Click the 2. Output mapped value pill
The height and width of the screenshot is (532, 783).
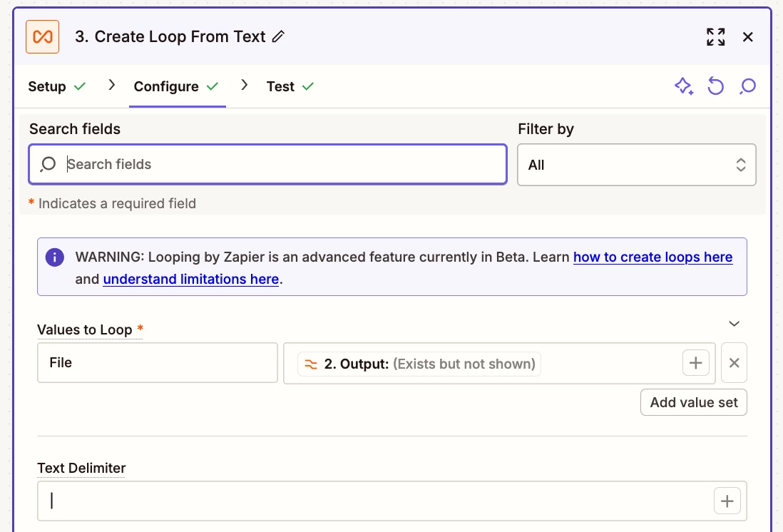[x=419, y=364]
